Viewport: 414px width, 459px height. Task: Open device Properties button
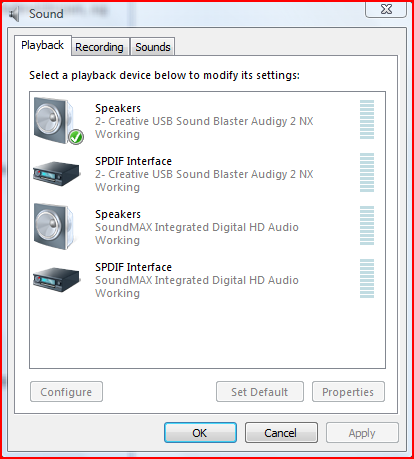click(x=348, y=392)
